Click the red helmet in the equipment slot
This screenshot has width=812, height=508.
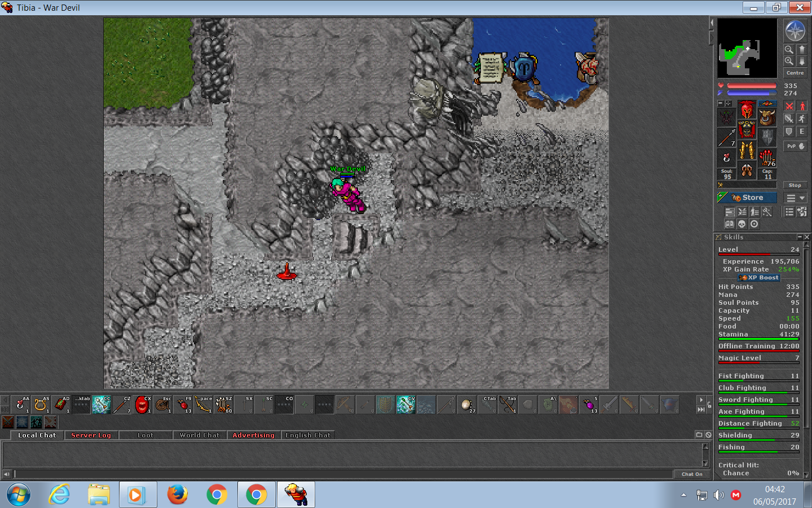point(747,110)
